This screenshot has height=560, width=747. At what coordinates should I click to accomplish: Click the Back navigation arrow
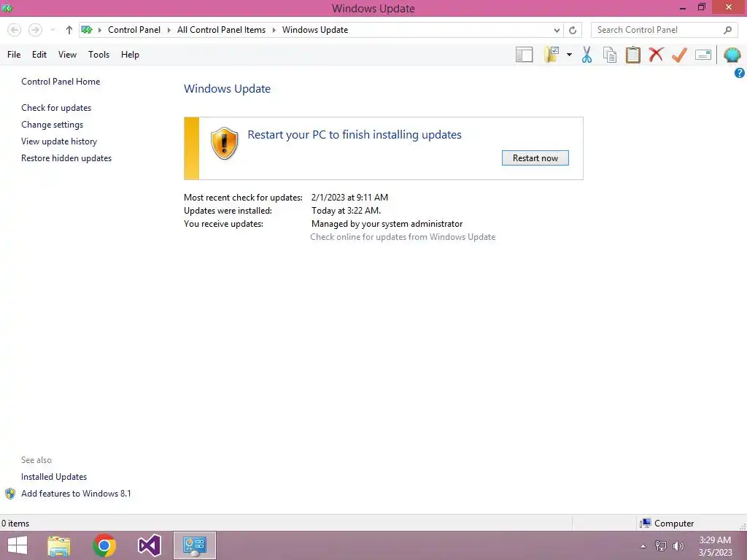pyautogui.click(x=15, y=30)
